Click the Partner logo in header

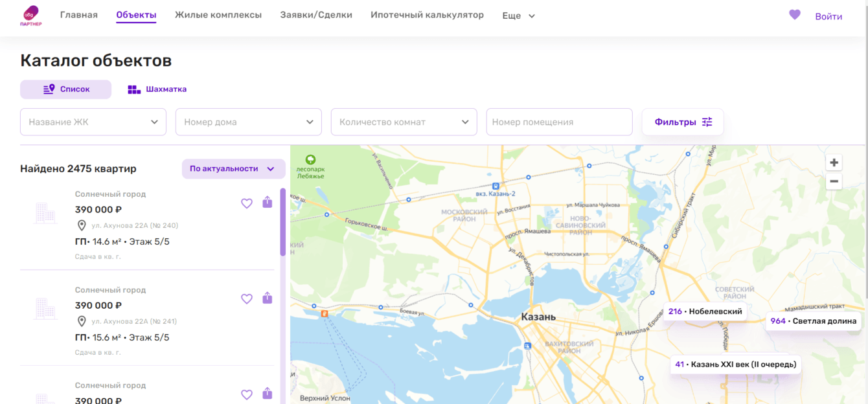[31, 16]
